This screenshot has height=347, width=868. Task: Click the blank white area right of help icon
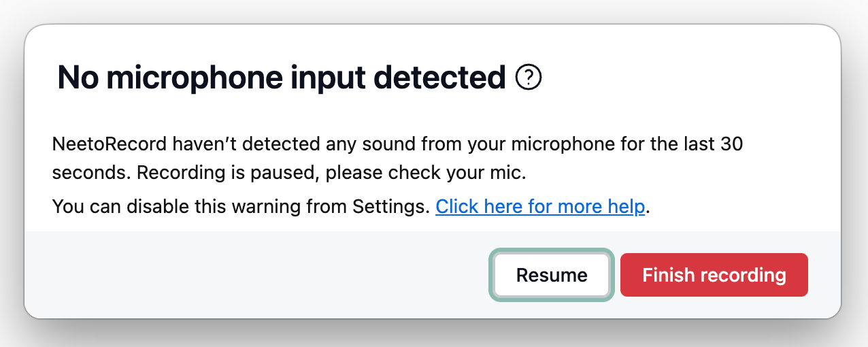[680, 78]
